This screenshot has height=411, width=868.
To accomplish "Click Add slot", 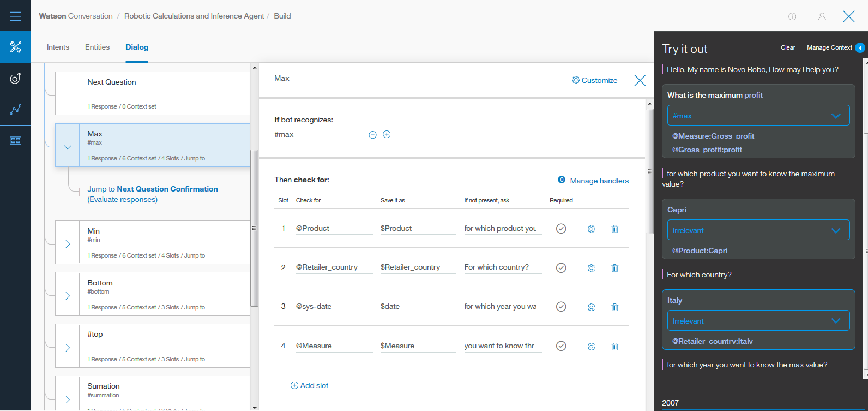I will point(309,385).
